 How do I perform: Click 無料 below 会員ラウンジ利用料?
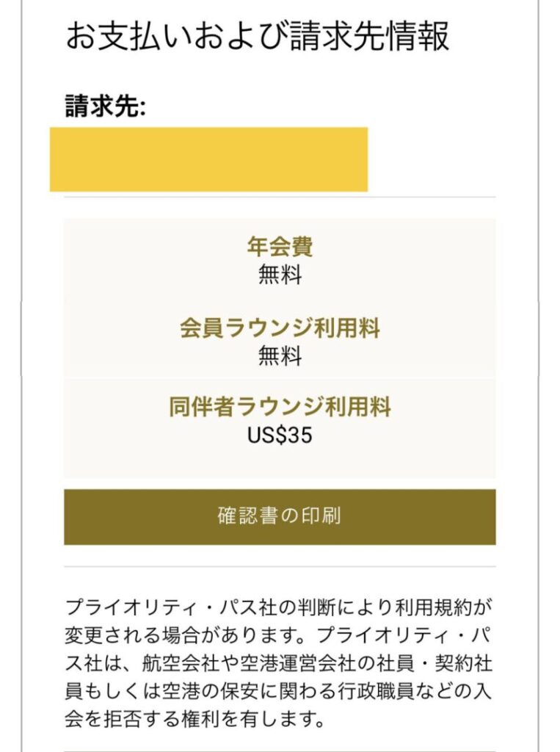coord(280,356)
